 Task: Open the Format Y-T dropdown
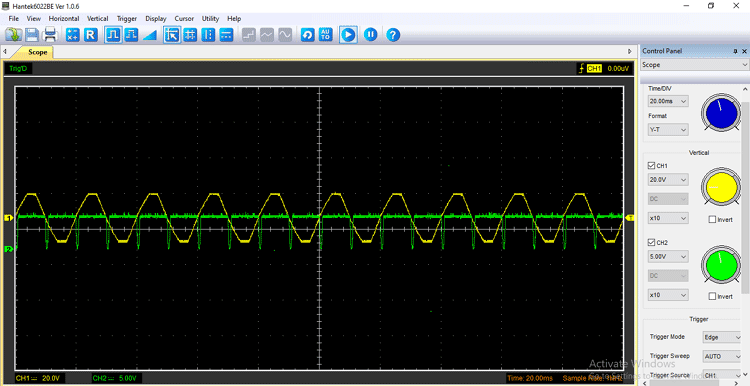coord(668,129)
